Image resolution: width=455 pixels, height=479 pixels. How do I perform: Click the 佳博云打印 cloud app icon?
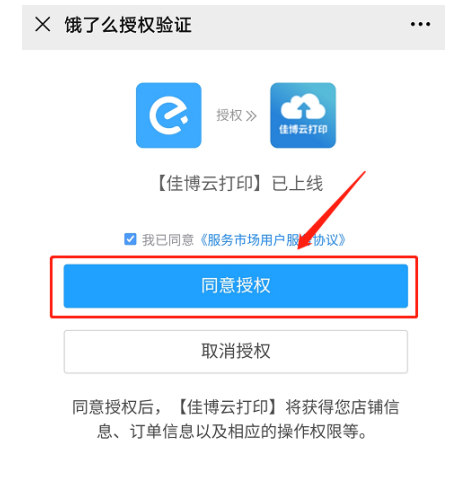303,115
